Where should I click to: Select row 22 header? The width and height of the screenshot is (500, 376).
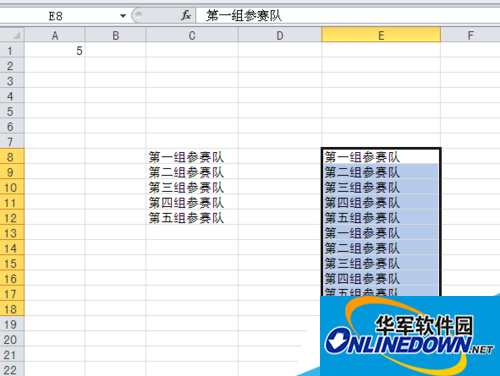pyautogui.click(x=12, y=370)
